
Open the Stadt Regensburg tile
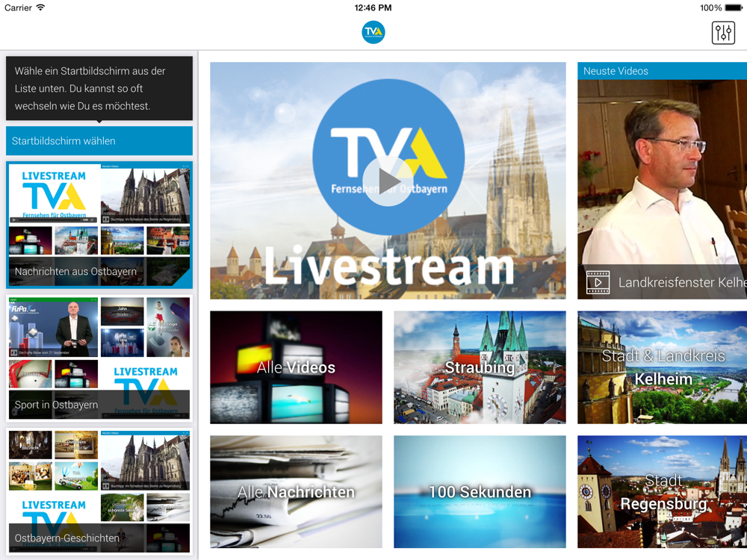[x=662, y=491]
